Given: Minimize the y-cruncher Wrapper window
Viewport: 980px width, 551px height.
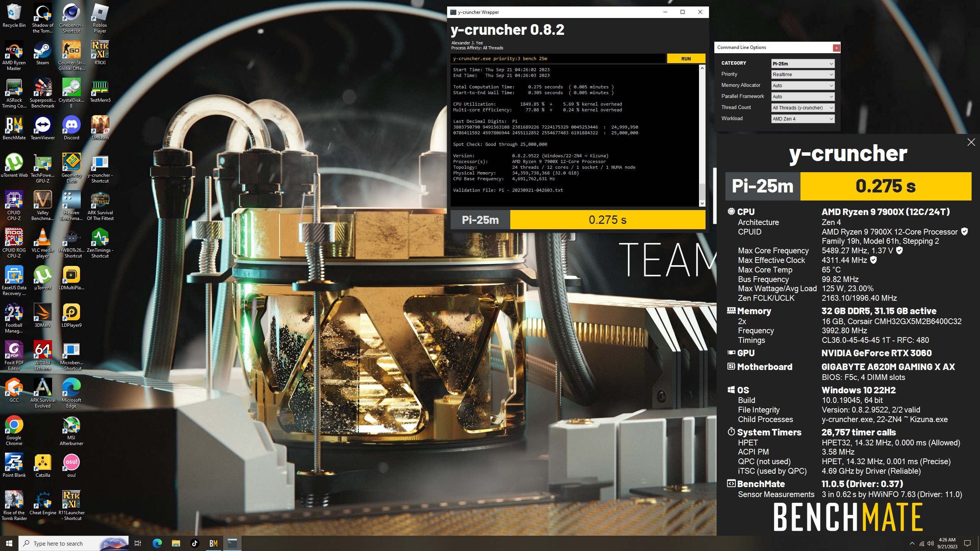Looking at the screenshot, I should point(665,12).
